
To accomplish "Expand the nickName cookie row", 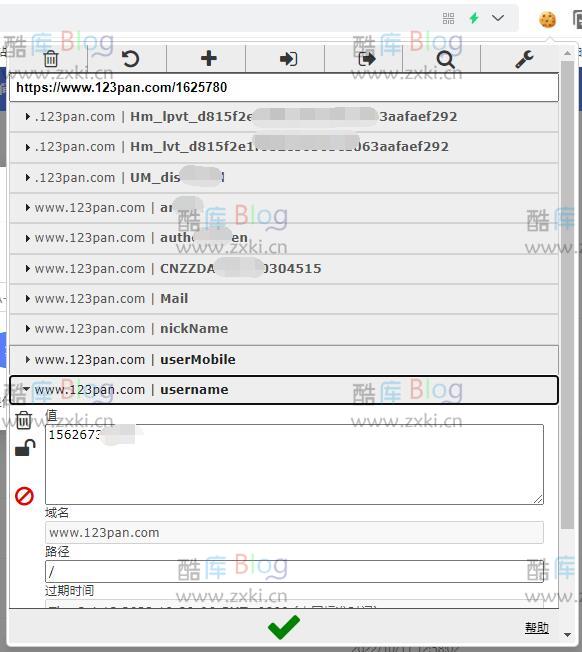I will click(x=284, y=329).
